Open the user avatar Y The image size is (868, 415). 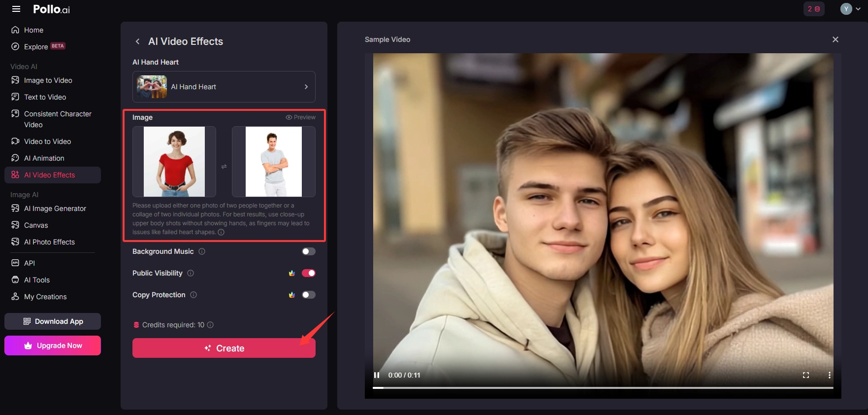(846, 9)
